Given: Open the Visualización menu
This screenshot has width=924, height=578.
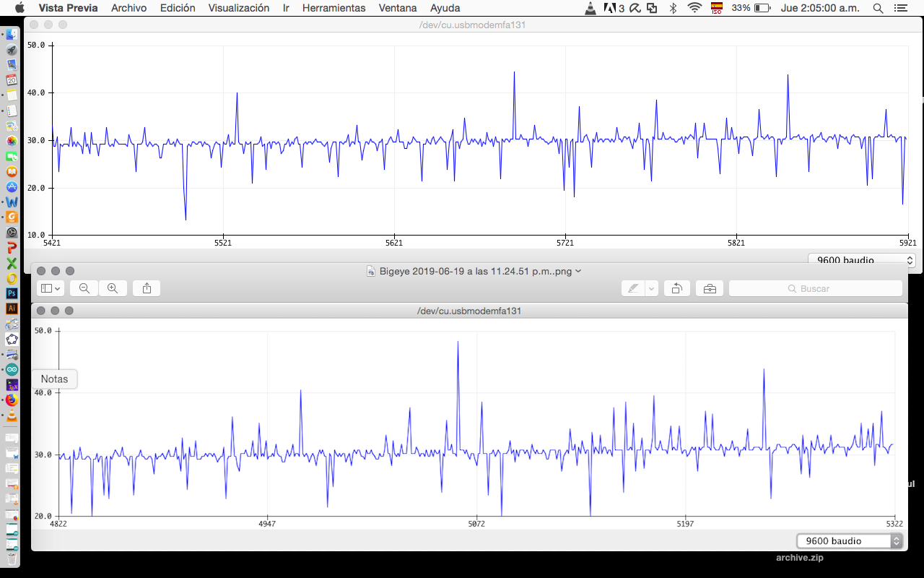Looking at the screenshot, I should 238,8.
